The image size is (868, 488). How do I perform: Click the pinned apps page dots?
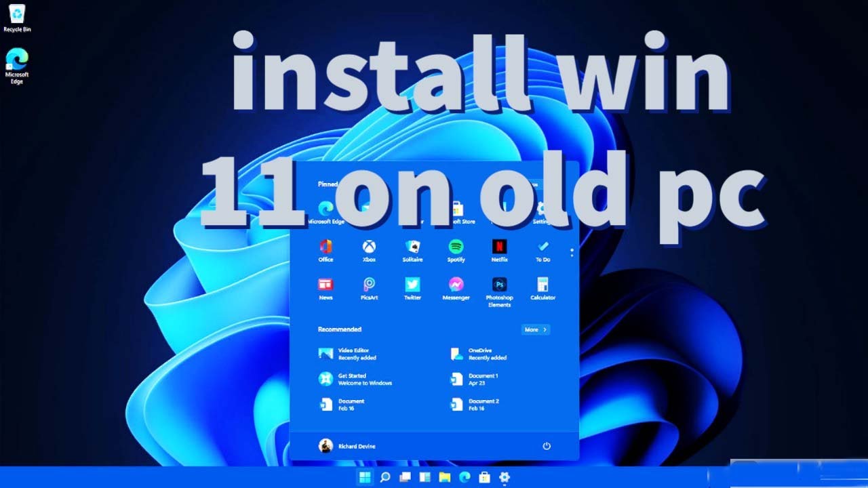(572, 252)
